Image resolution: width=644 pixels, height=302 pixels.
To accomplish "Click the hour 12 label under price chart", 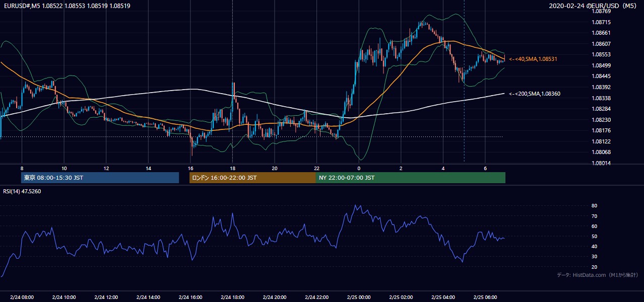I will (106, 168).
